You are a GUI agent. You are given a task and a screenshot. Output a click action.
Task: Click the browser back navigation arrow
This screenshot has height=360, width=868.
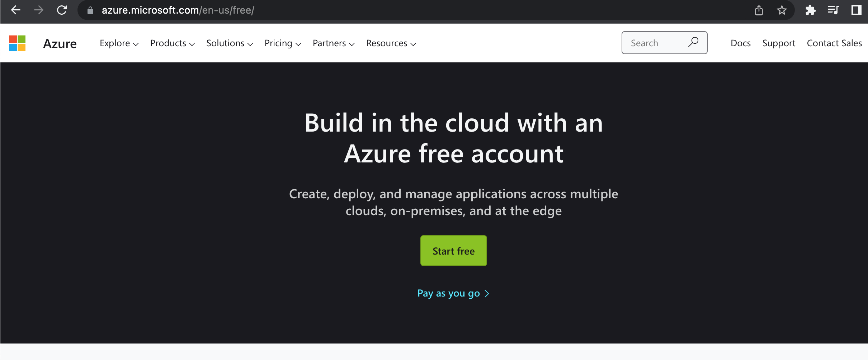(15, 10)
